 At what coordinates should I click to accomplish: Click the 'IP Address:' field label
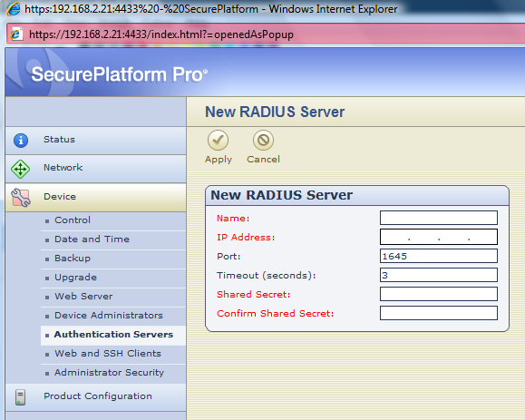[246, 238]
